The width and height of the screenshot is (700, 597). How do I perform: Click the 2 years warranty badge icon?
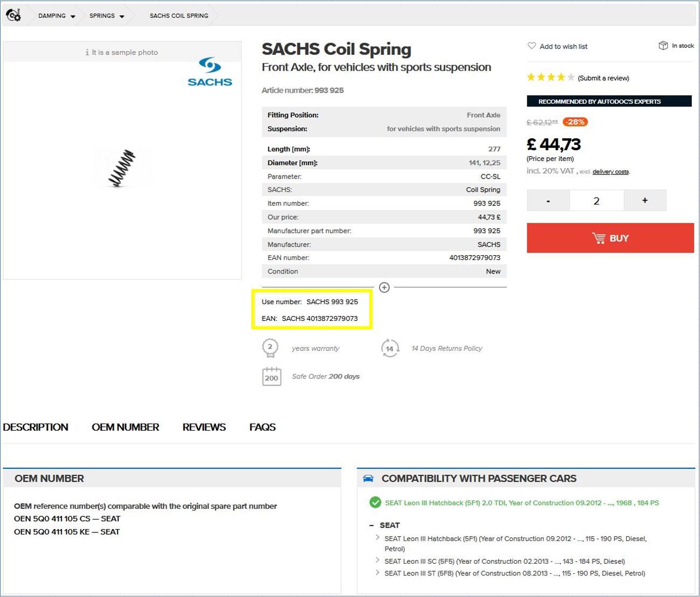click(270, 348)
